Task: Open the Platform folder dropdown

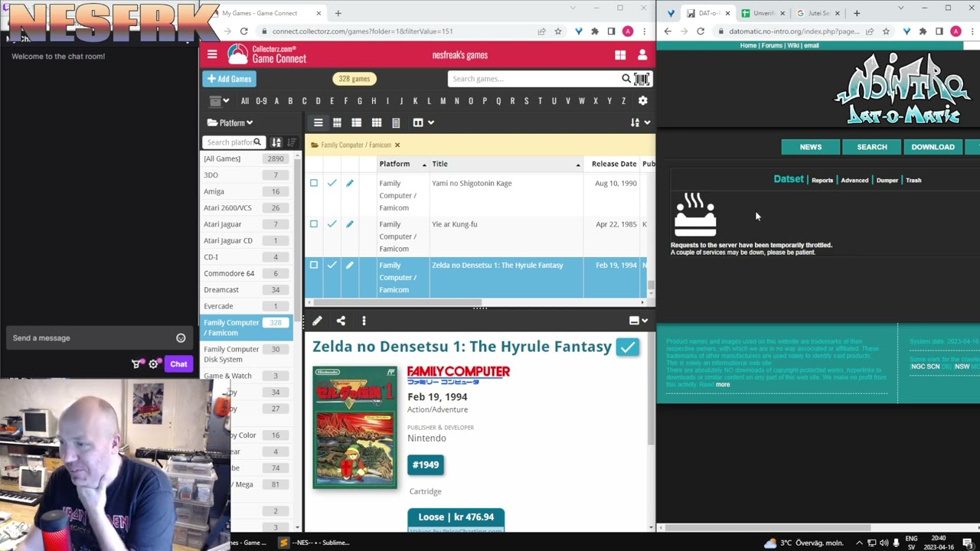Action: 230,122
